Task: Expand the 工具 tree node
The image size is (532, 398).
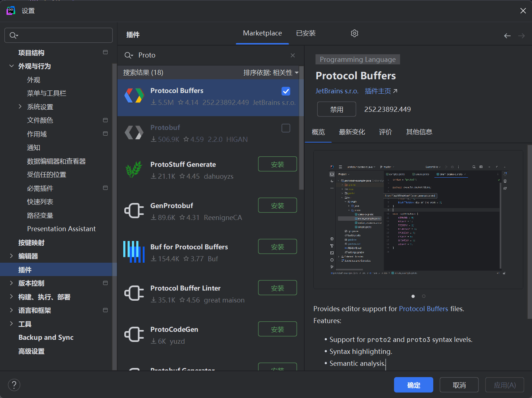Action: point(12,324)
